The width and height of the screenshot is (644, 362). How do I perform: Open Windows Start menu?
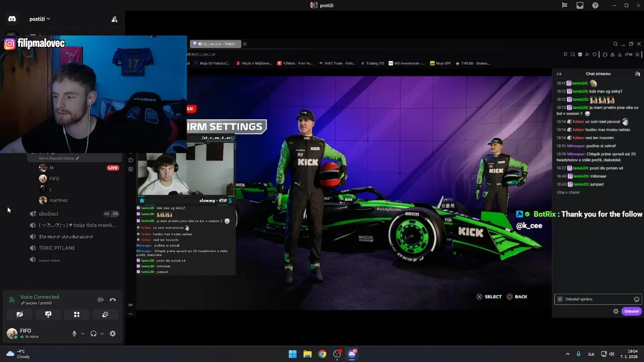[292, 354]
